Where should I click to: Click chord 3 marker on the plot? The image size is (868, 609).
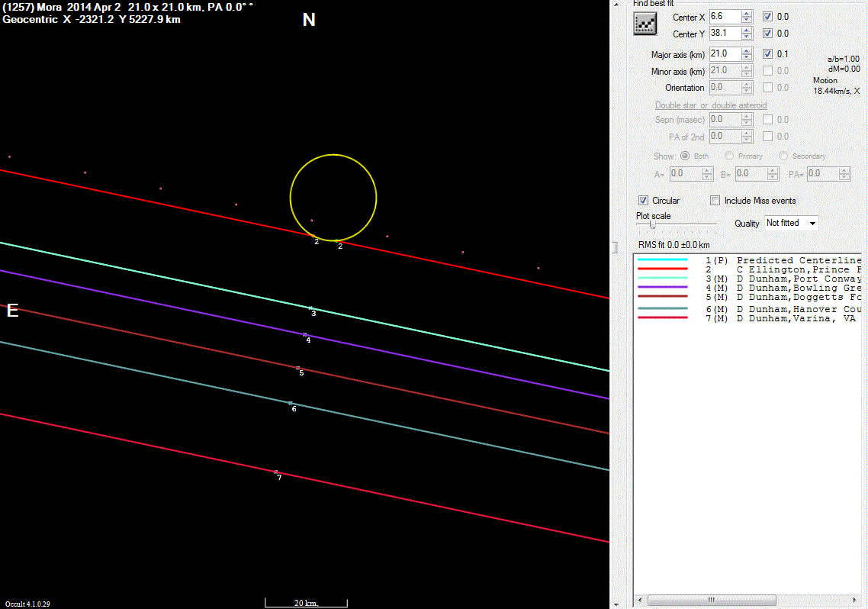(310, 308)
